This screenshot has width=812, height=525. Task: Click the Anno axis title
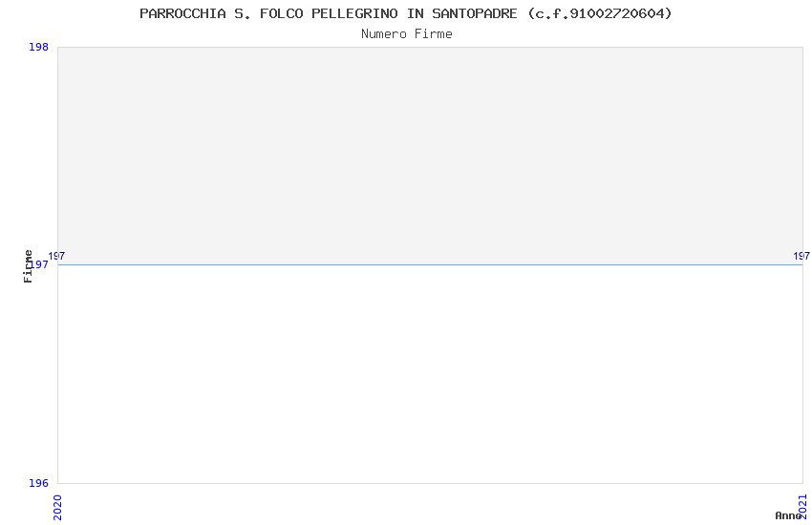tap(788, 515)
